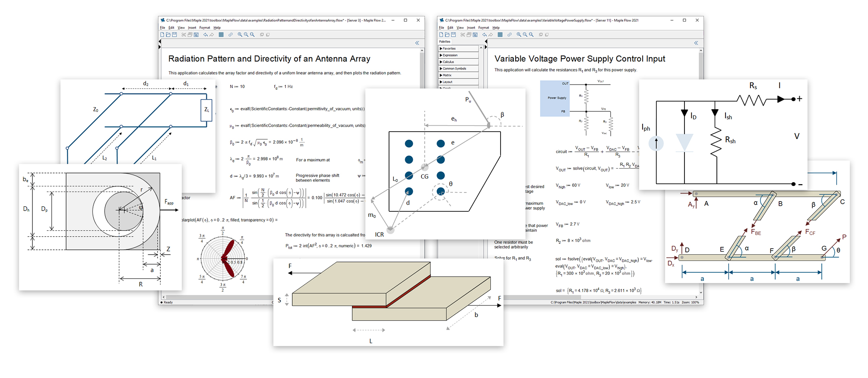The image size is (868, 378).
Task: Click Undo arrow in Antenna Array window
Action: [206, 35]
